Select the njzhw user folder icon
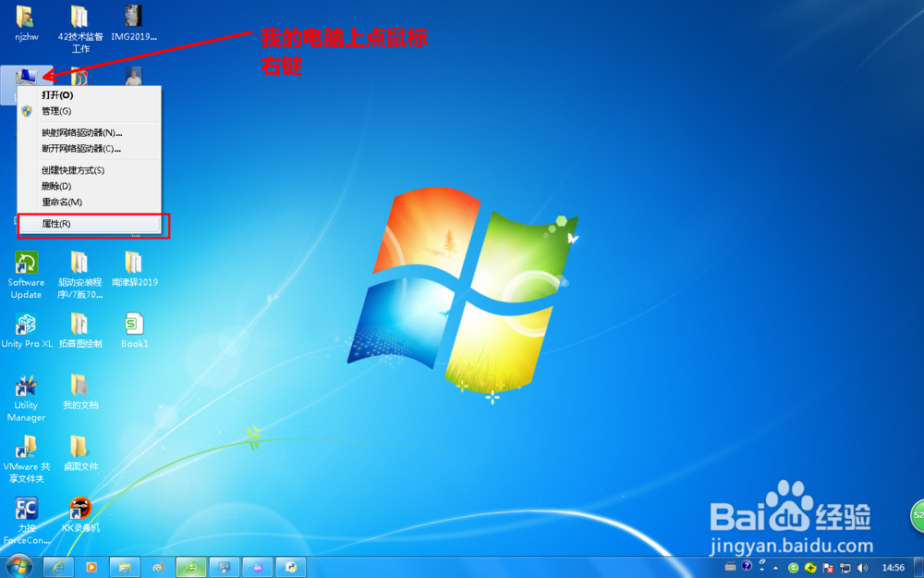 [x=27, y=24]
